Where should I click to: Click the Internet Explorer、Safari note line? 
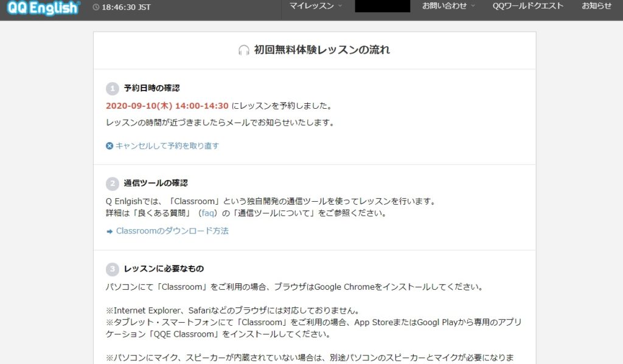[x=233, y=311]
